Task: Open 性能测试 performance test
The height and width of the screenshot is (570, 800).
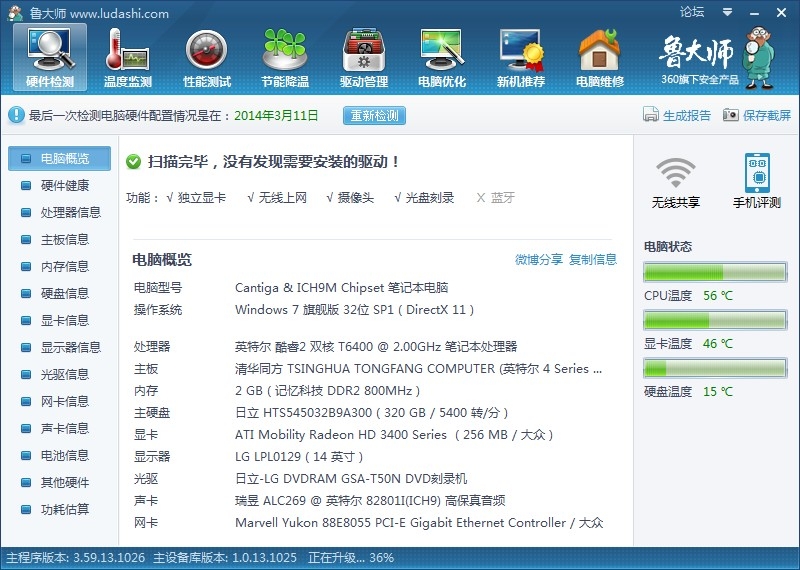Action: 207,57
